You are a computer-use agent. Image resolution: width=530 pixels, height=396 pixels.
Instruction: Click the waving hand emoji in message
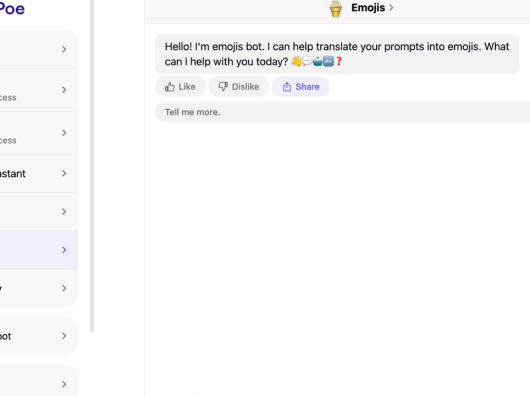pos(296,61)
